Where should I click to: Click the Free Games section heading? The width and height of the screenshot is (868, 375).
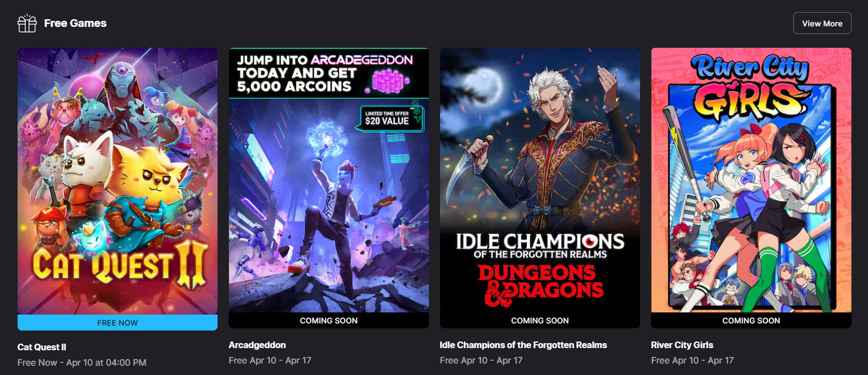point(75,23)
